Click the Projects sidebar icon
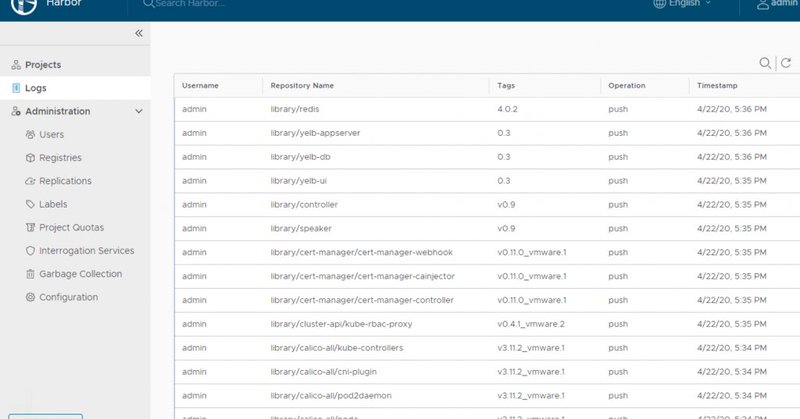 16,65
